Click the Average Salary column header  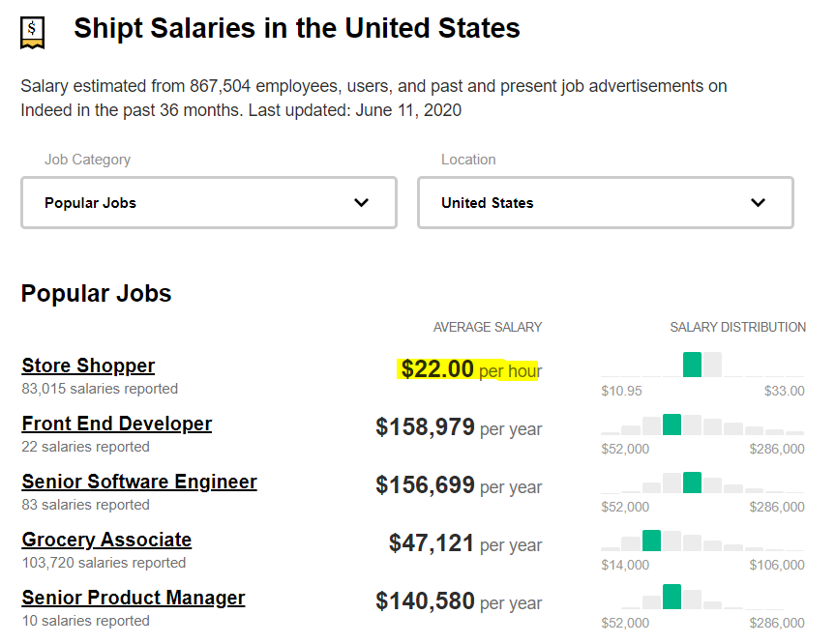[x=488, y=327]
